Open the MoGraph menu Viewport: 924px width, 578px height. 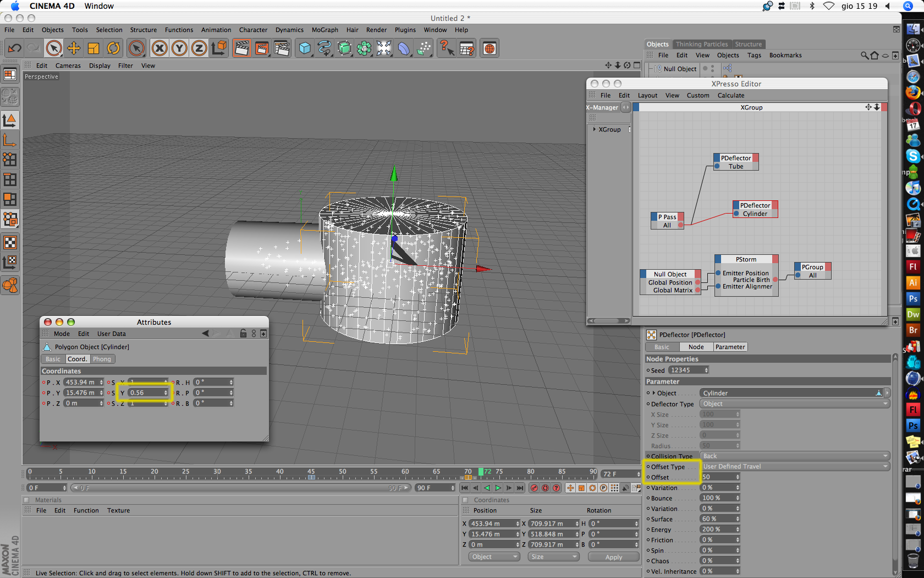coord(324,30)
